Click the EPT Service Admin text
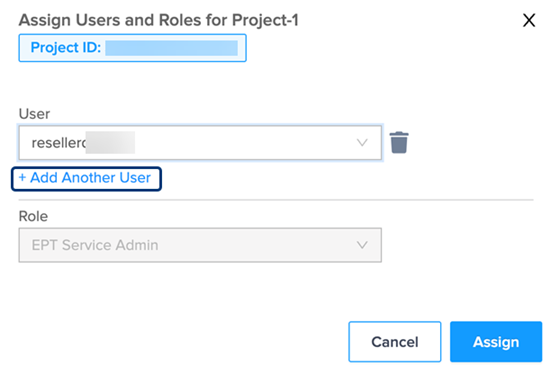 (x=95, y=245)
